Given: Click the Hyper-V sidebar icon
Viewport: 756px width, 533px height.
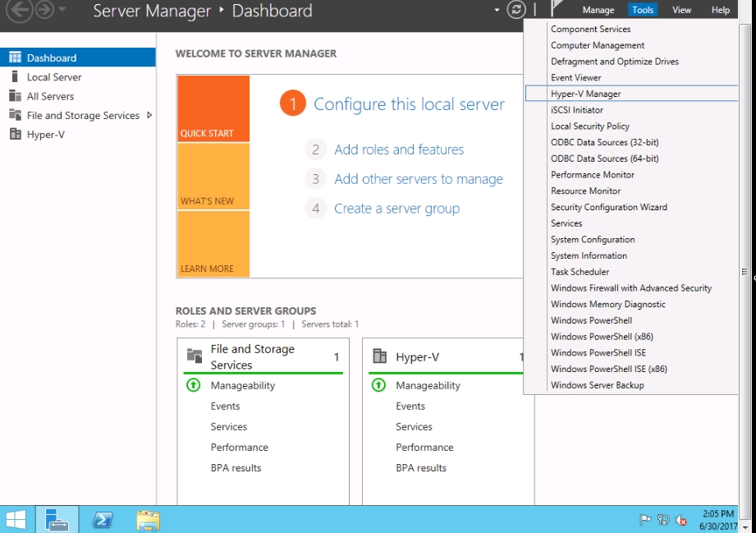Looking at the screenshot, I should pyautogui.click(x=15, y=134).
